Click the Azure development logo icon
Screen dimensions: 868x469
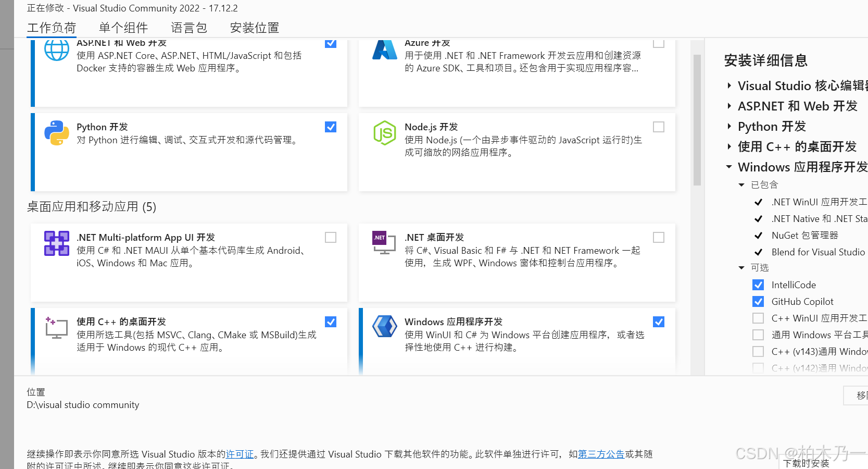point(385,50)
